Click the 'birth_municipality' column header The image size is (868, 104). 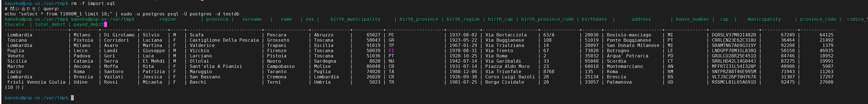pyautogui.click(x=355, y=19)
